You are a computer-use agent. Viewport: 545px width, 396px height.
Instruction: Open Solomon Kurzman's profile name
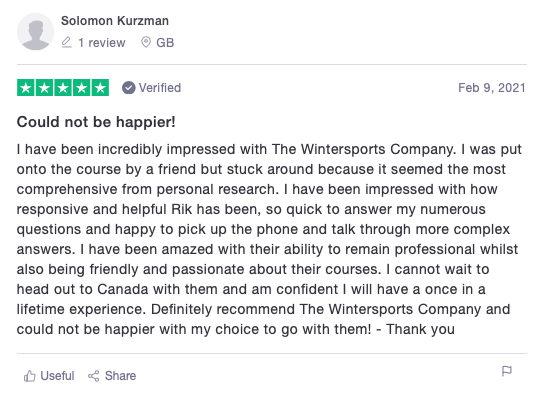tap(115, 21)
